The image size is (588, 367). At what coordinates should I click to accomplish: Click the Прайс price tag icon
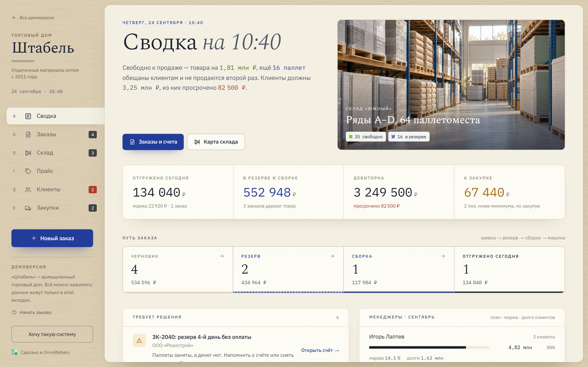[x=28, y=171]
